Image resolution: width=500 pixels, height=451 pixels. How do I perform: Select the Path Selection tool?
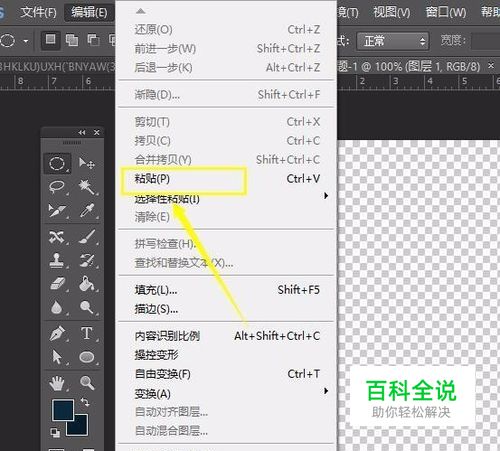coord(57,357)
